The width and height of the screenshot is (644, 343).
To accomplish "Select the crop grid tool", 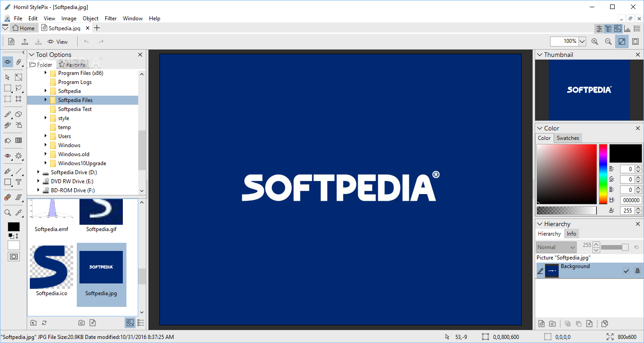I will coord(19,99).
